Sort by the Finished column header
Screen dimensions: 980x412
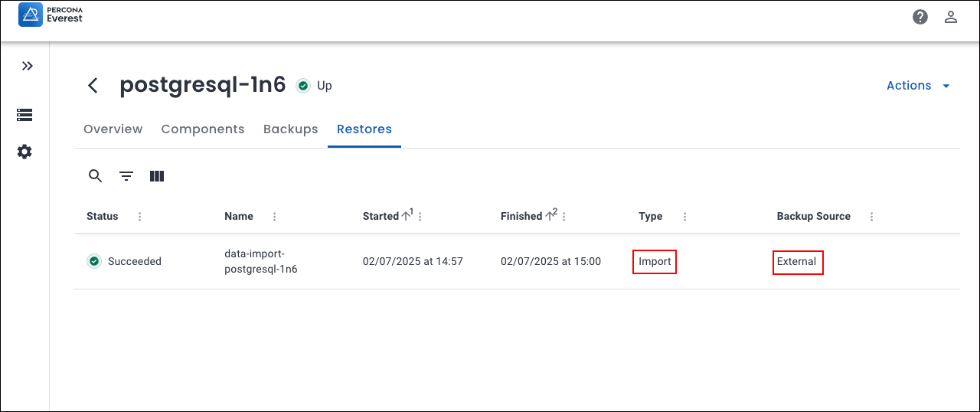pyautogui.click(x=521, y=217)
